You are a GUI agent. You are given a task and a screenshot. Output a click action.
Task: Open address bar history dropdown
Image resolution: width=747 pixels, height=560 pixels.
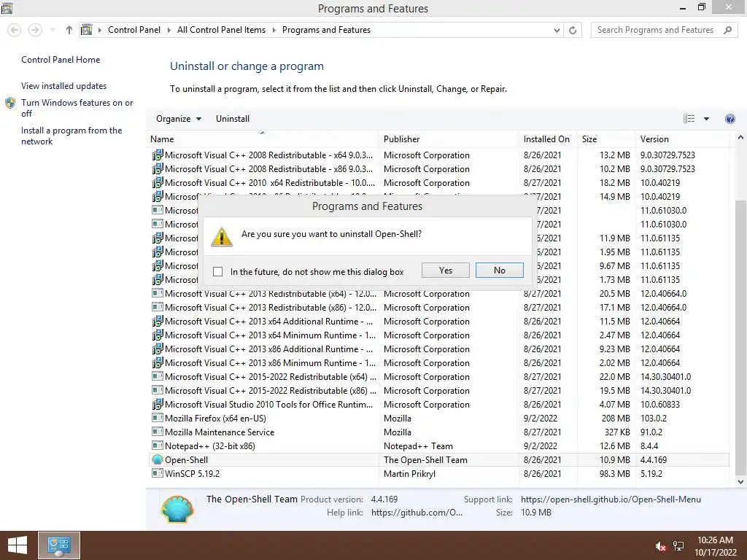point(557,30)
